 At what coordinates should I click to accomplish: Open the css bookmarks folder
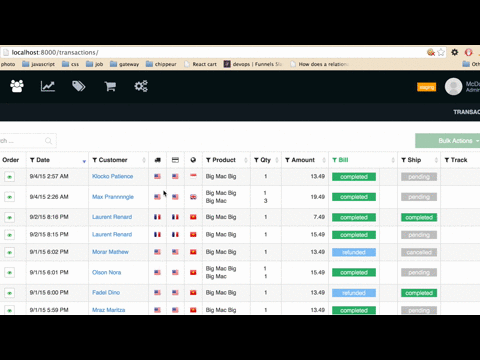click(70, 64)
